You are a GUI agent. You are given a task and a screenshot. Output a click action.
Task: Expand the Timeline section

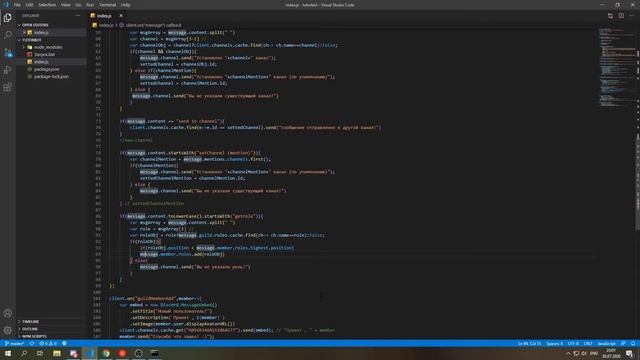coord(31,322)
